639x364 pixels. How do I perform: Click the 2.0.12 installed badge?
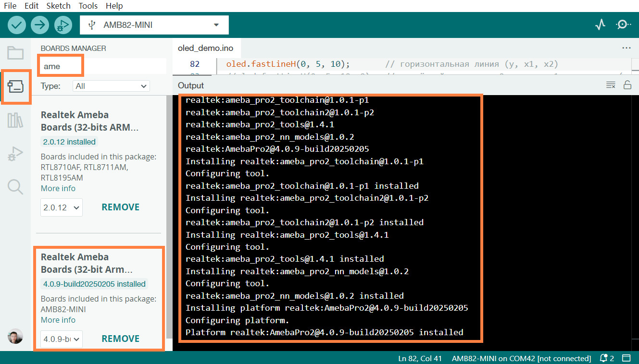(x=70, y=142)
